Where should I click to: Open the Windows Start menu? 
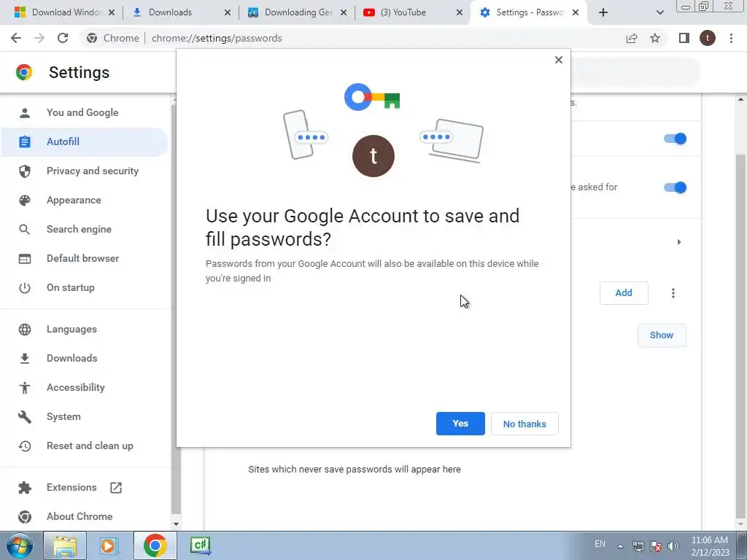(20, 545)
